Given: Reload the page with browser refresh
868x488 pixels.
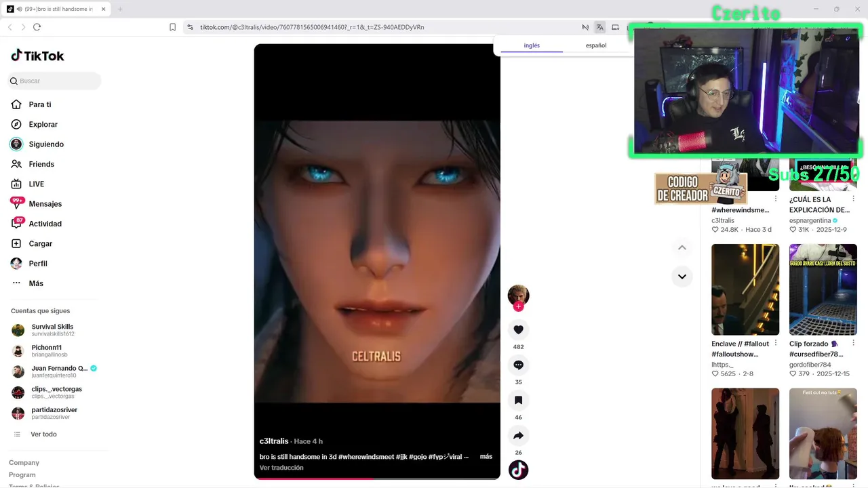Looking at the screenshot, I should click(37, 27).
